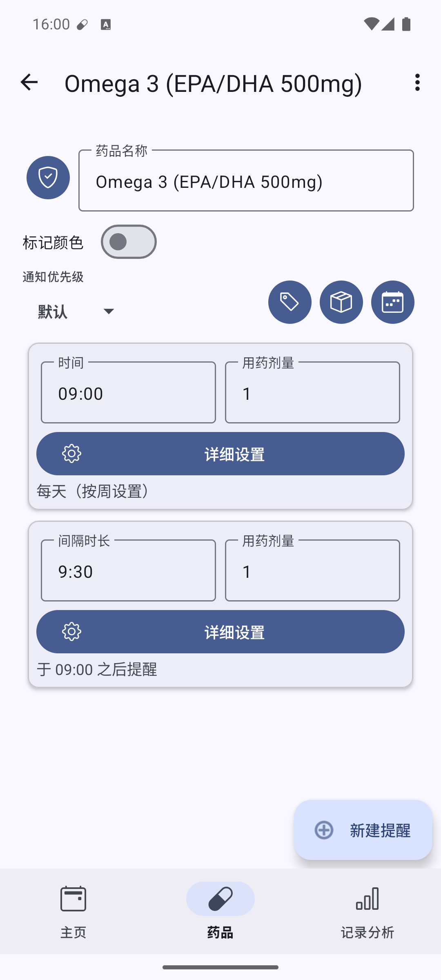Tap the shield check icon button
This screenshot has height=980, width=441.
click(48, 178)
